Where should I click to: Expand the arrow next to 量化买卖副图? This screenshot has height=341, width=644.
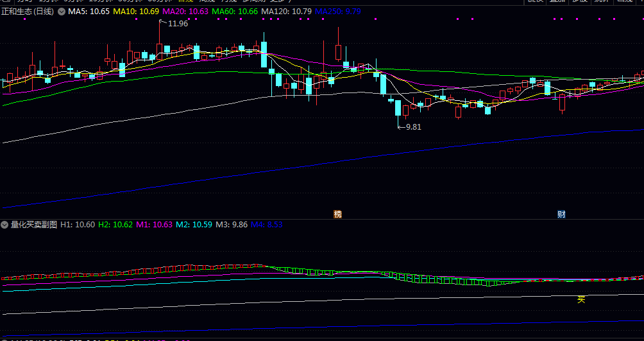click(x=4, y=225)
